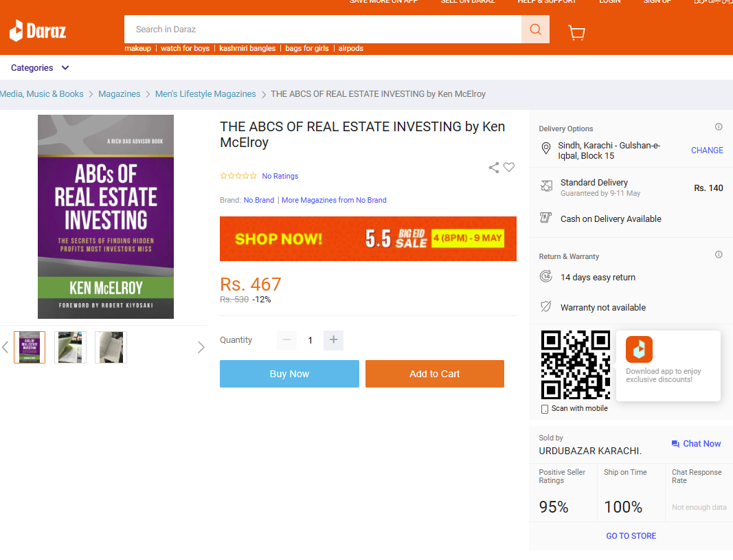The width and height of the screenshot is (733, 560).
Task: Click the star rating icons
Action: (x=238, y=176)
